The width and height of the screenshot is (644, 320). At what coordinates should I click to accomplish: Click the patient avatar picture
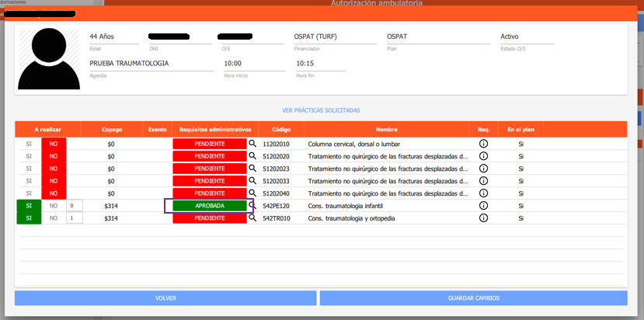(x=48, y=59)
